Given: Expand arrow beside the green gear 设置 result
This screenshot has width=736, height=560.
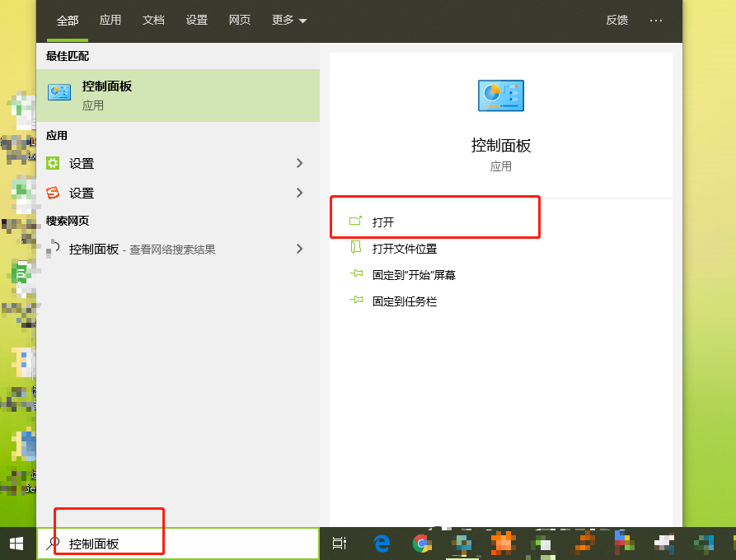Looking at the screenshot, I should coord(299,164).
